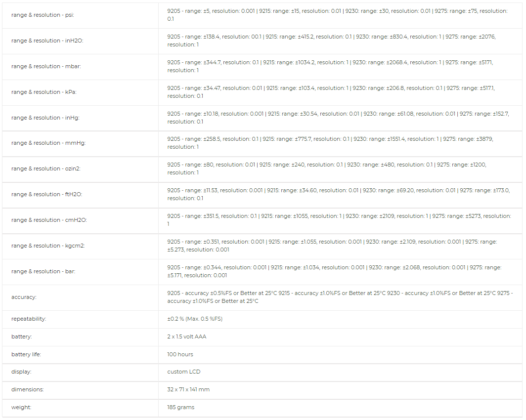Click the 'range & resolution - bar:' label
The height and width of the screenshot is (420, 526).
(x=44, y=272)
